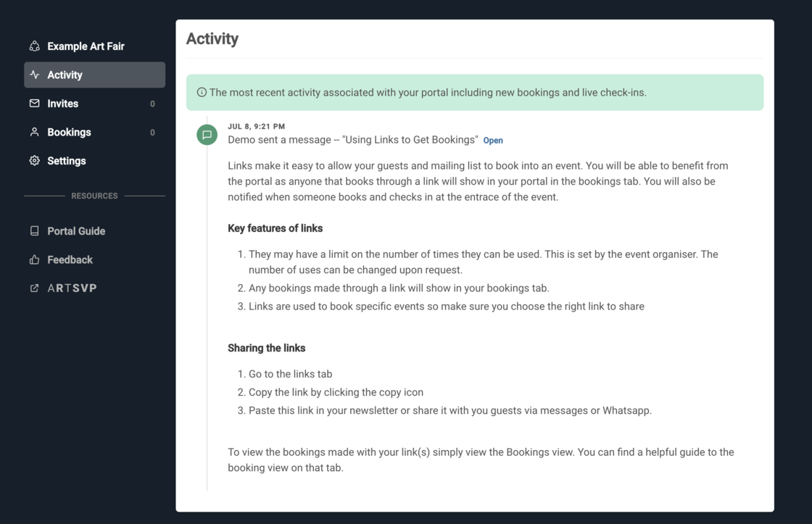The width and height of the screenshot is (812, 524).
Task: Click the Portal Guide book icon
Action: pyautogui.click(x=34, y=231)
